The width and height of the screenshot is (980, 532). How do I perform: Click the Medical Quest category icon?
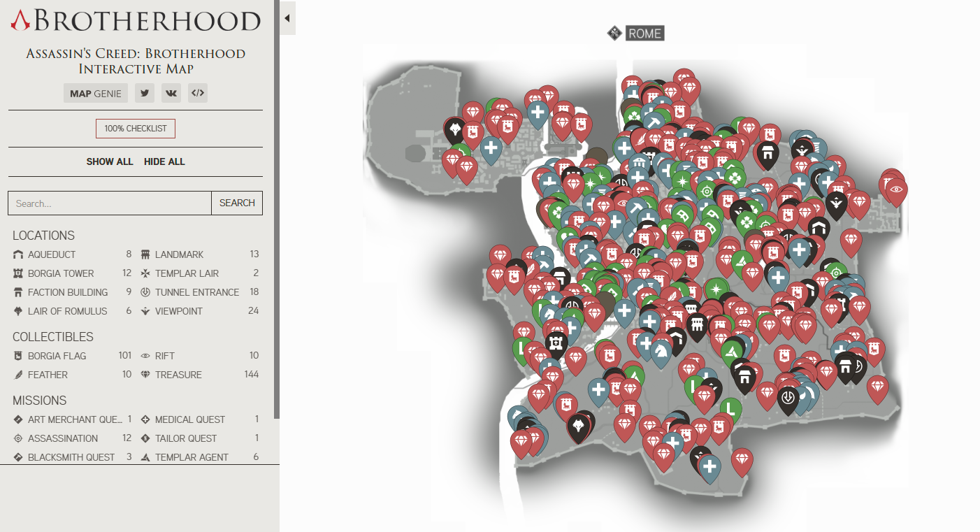point(145,419)
